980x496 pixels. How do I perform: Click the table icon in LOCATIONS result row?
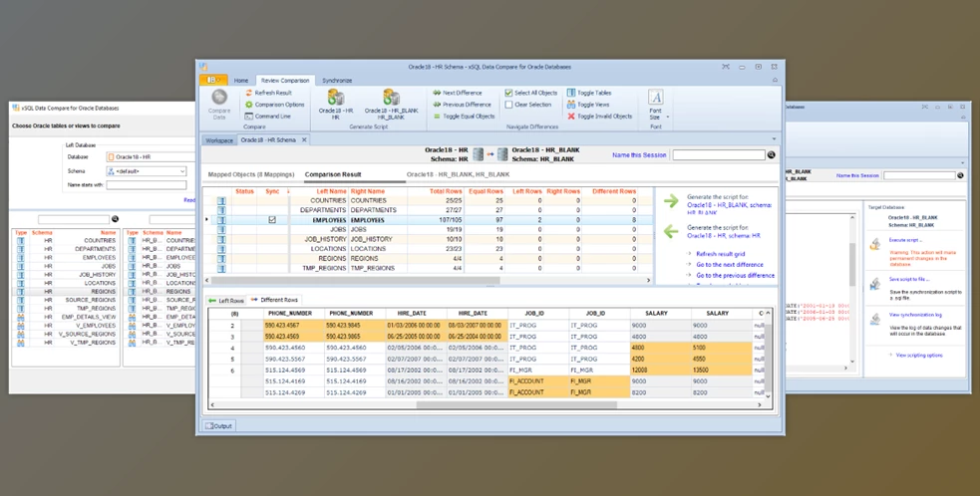click(221, 249)
